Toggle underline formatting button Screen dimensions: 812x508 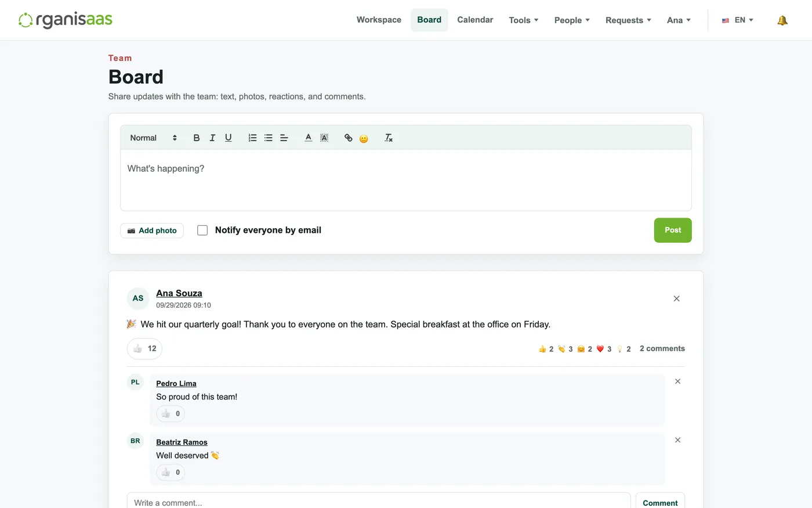click(229, 138)
